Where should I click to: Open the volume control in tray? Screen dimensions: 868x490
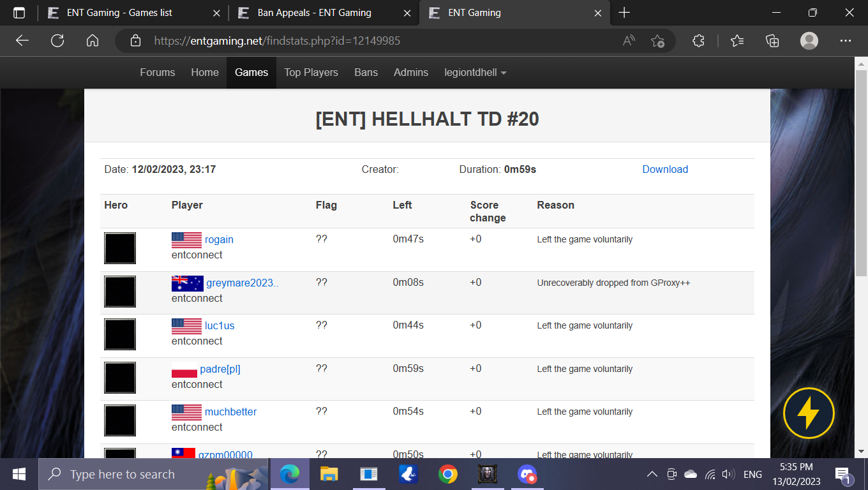pyautogui.click(x=729, y=474)
